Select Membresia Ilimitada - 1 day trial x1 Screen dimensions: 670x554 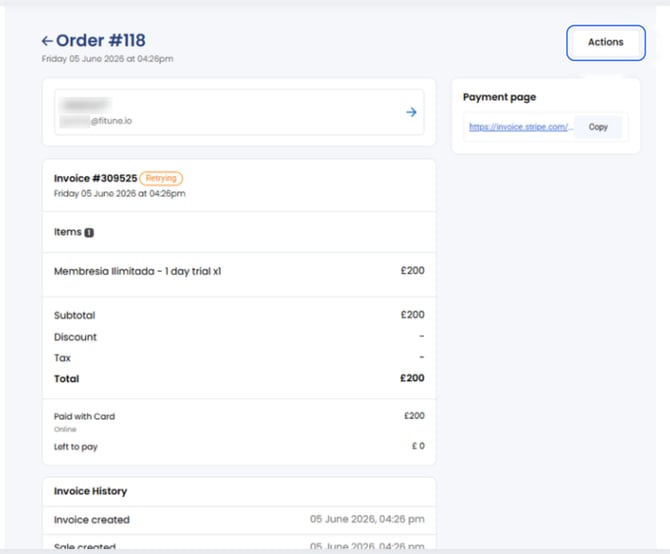138,271
